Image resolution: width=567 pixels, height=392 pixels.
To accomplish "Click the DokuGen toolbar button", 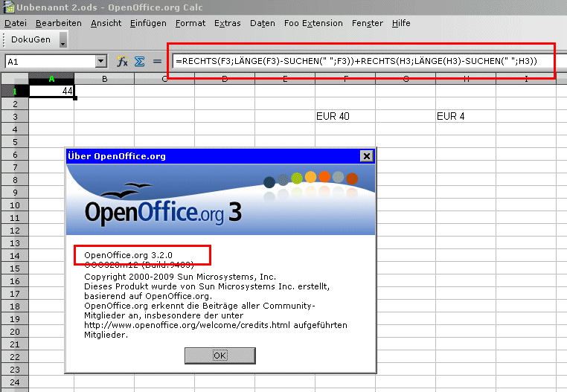I will pos(31,40).
